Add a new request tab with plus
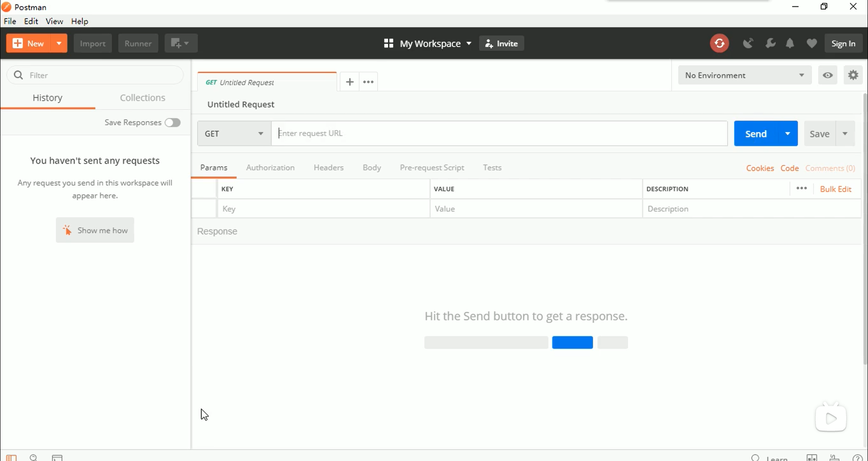The height and width of the screenshot is (461, 868). (x=349, y=82)
